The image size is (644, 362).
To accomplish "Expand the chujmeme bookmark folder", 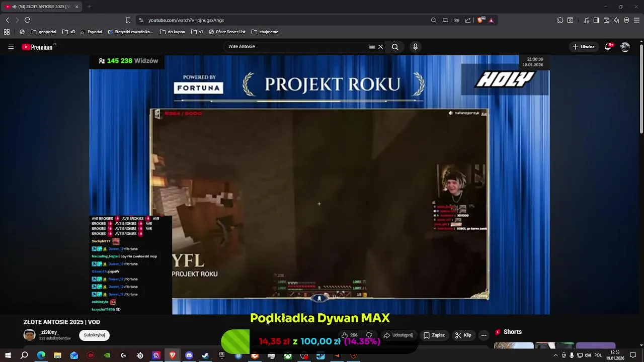I will [265, 32].
